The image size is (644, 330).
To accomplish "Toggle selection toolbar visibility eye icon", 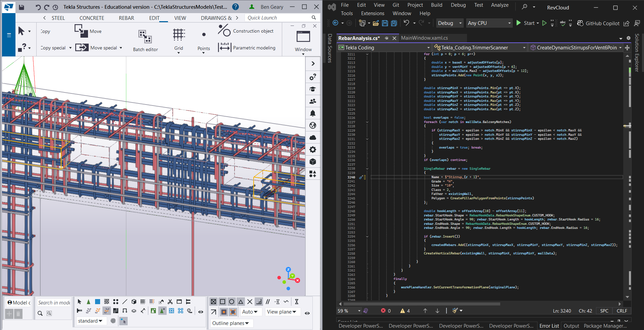I will (201, 312).
